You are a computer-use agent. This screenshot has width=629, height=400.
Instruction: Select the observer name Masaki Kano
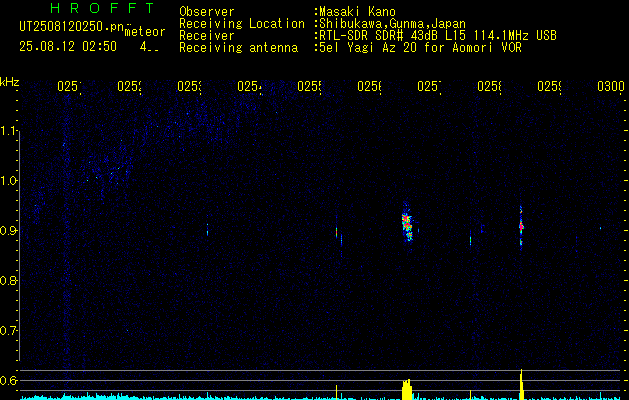point(357,12)
